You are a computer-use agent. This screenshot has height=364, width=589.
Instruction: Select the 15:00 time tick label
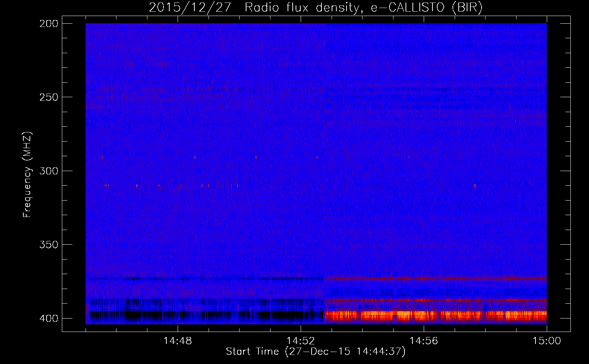(547, 341)
